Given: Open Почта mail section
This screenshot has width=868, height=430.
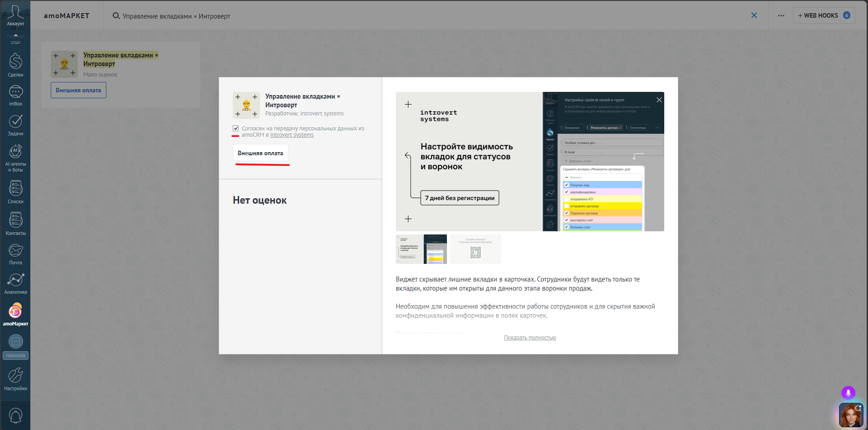Looking at the screenshot, I should click(x=15, y=254).
